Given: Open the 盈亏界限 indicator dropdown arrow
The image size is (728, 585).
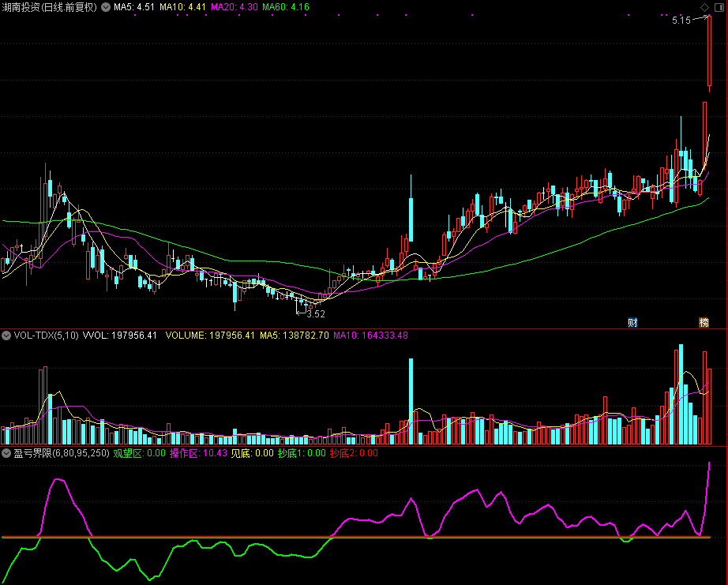Looking at the screenshot, I should coord(7,453).
